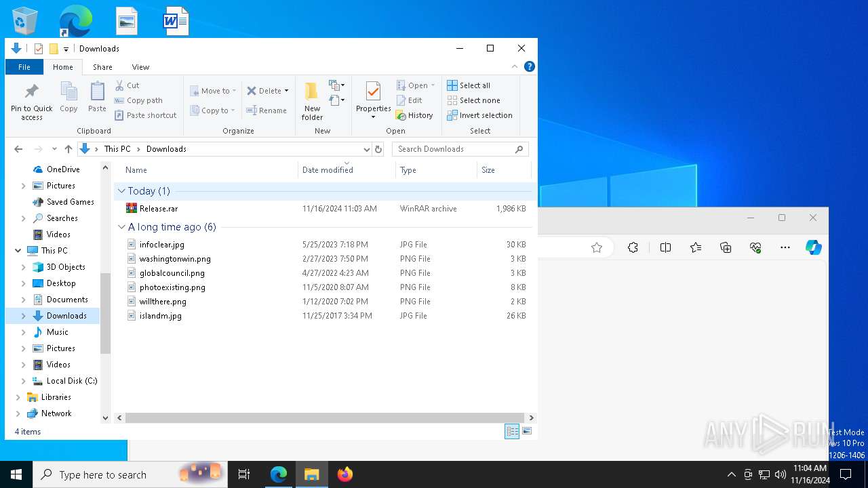Image resolution: width=868 pixels, height=488 pixels.
Task: Expand address bar history dropdown
Action: click(x=367, y=149)
